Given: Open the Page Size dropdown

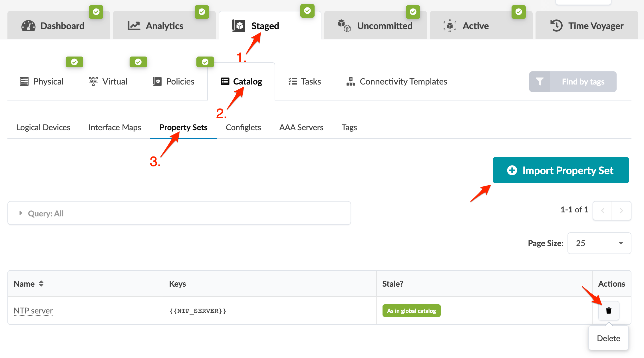Looking at the screenshot, I should 599,243.
